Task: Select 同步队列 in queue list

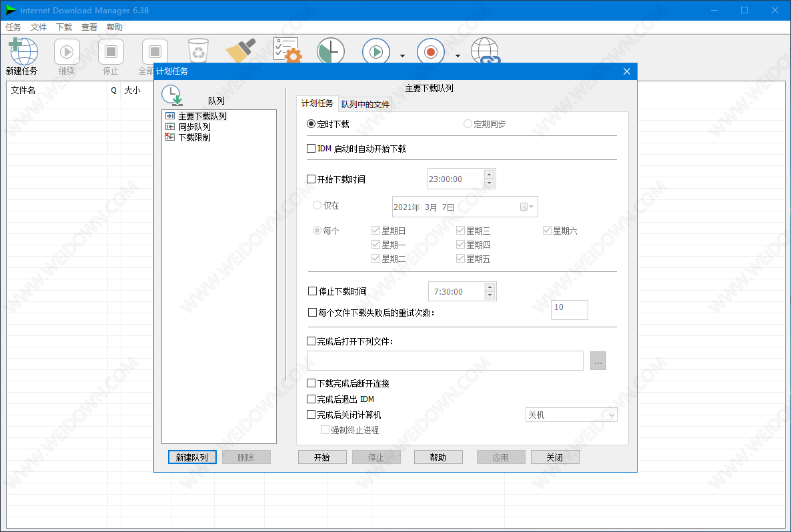Action: click(194, 127)
